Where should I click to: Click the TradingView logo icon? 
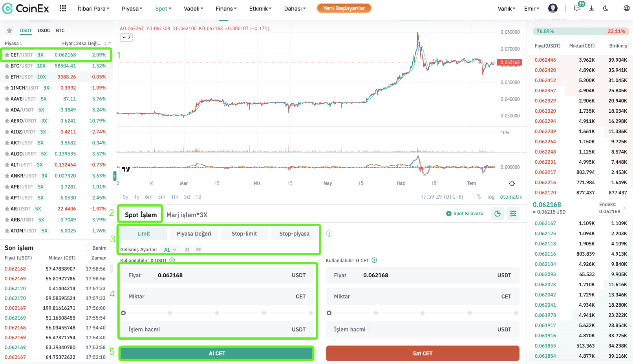[126, 169]
